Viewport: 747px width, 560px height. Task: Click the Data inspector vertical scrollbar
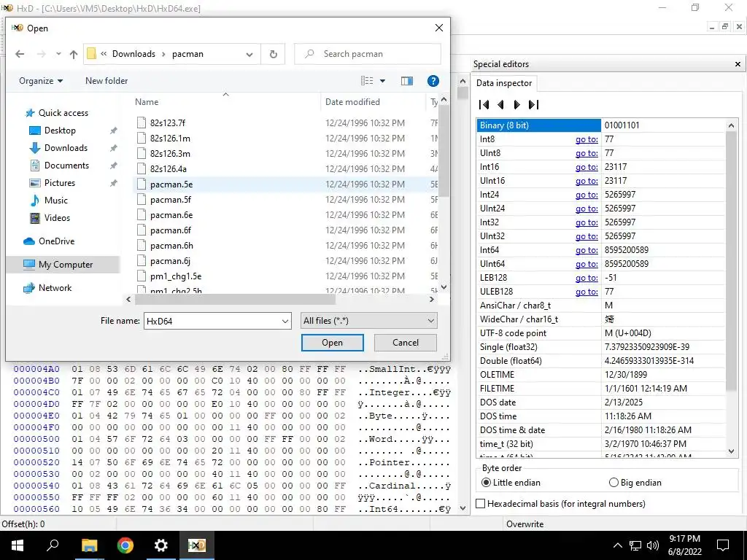tap(731, 261)
